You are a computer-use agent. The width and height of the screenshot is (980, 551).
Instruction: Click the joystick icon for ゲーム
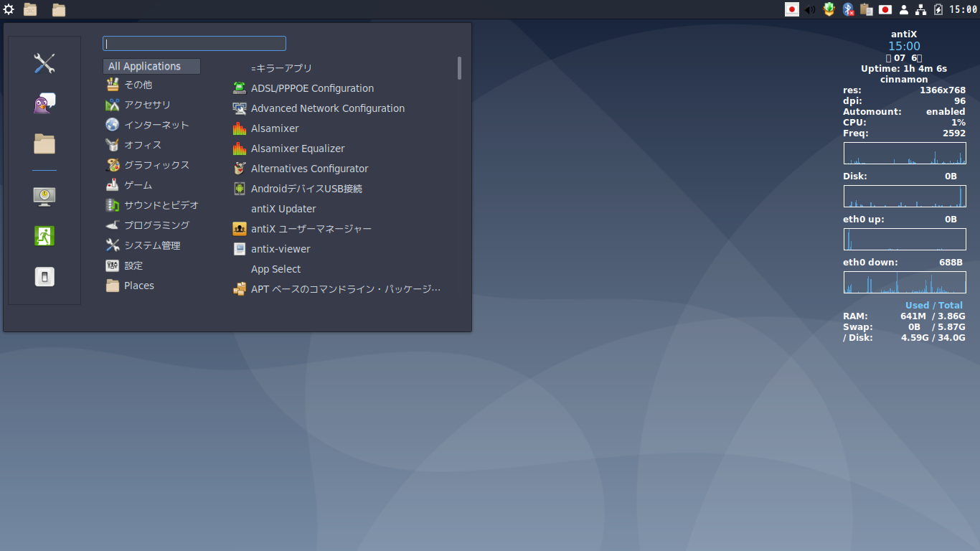pos(113,185)
